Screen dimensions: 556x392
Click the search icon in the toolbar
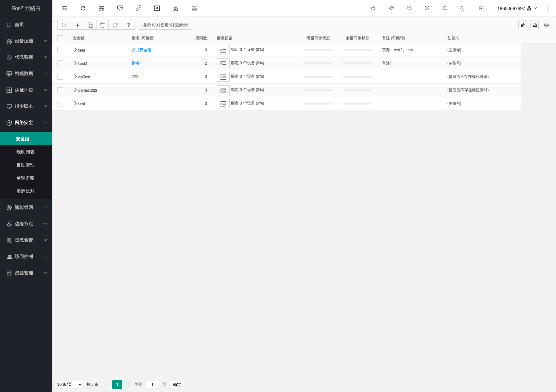tap(64, 25)
